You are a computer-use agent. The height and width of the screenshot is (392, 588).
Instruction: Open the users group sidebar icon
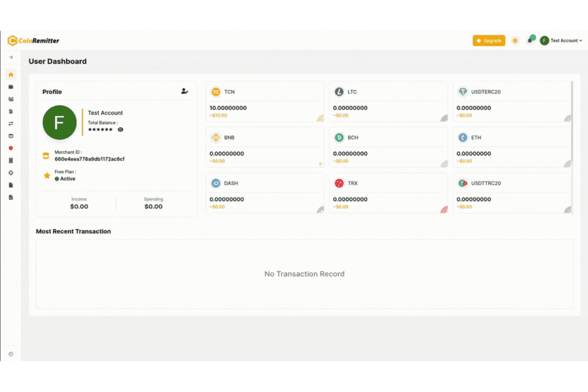coord(11,99)
